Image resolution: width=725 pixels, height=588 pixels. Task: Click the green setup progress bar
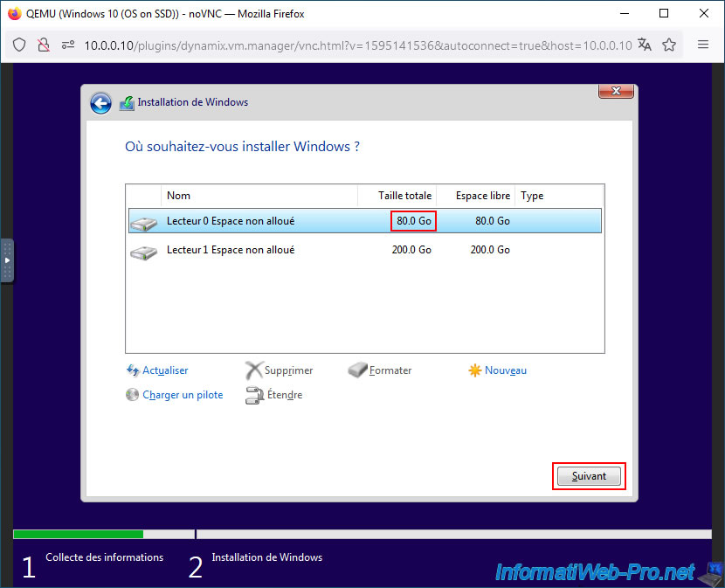(x=78, y=535)
